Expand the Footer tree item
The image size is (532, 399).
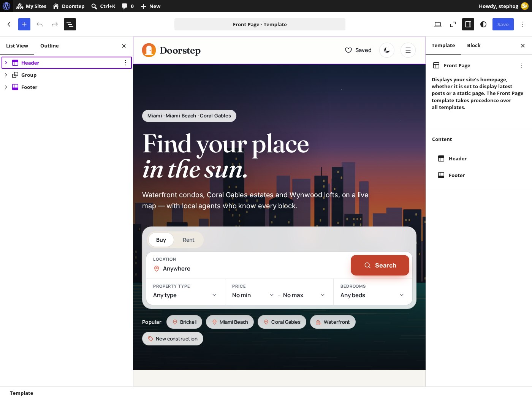[x=6, y=87]
